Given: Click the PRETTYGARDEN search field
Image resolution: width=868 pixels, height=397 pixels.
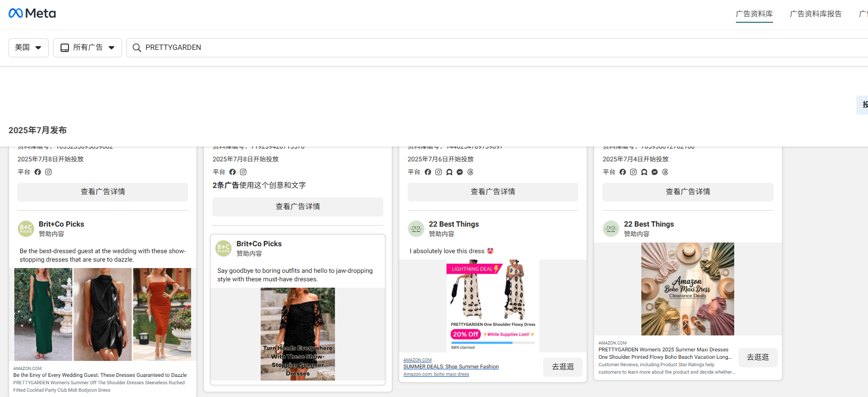Looking at the screenshot, I should (x=497, y=48).
